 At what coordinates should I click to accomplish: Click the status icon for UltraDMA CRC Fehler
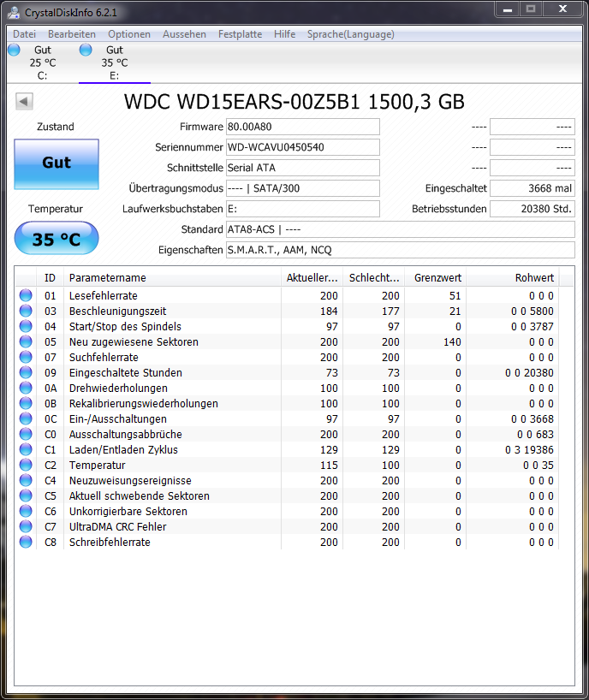coord(26,526)
